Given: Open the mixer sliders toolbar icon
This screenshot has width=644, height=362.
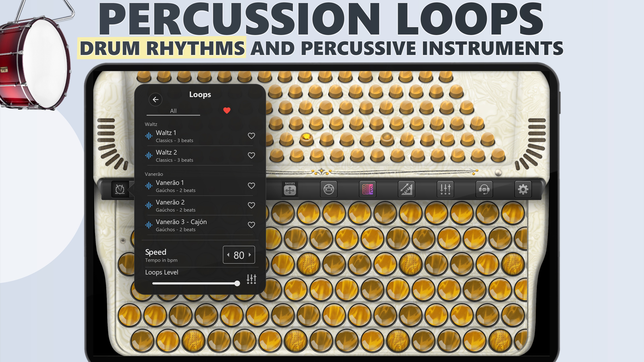Looking at the screenshot, I should tap(445, 189).
